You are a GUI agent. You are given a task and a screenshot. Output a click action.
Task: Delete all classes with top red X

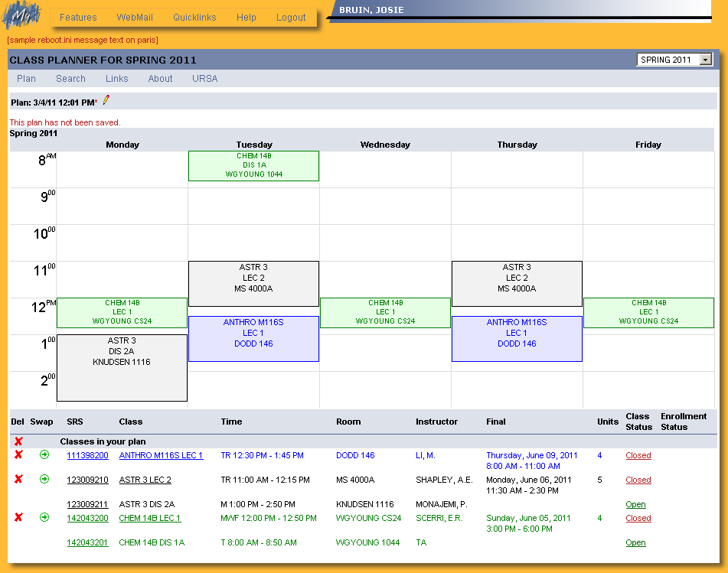(x=18, y=441)
